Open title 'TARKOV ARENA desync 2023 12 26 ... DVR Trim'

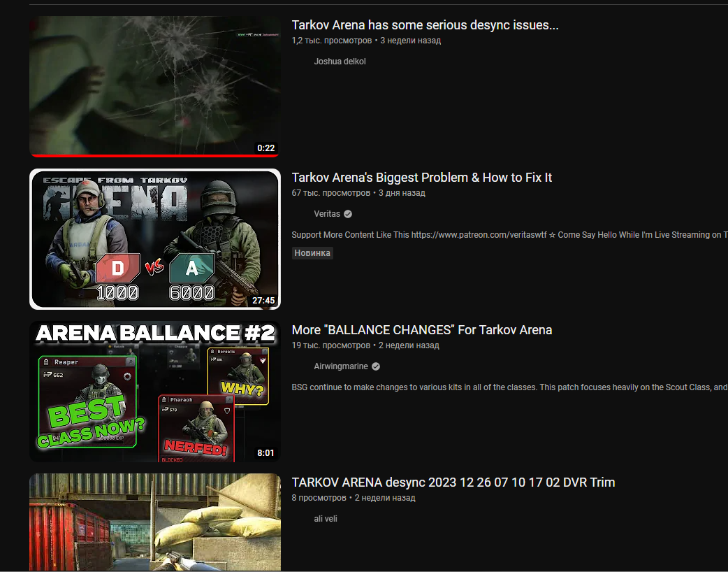[453, 482]
